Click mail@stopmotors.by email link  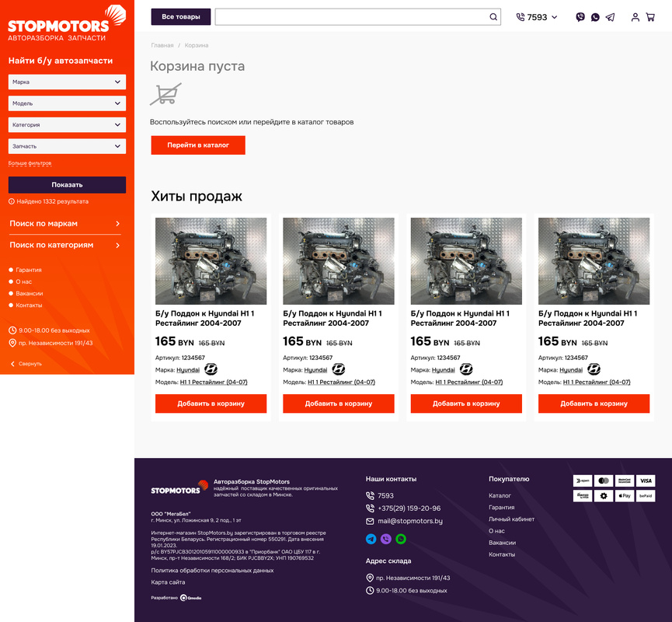tap(410, 521)
